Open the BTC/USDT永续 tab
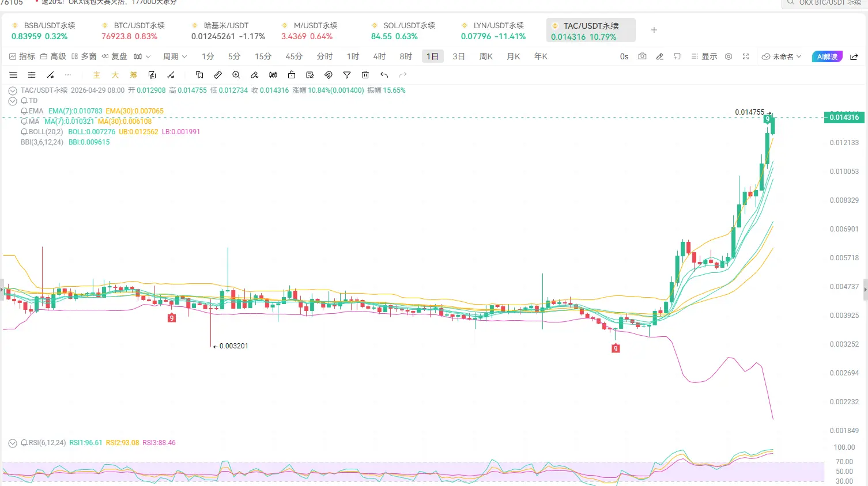Image resolution: width=868 pixels, height=486 pixels. [x=134, y=31]
